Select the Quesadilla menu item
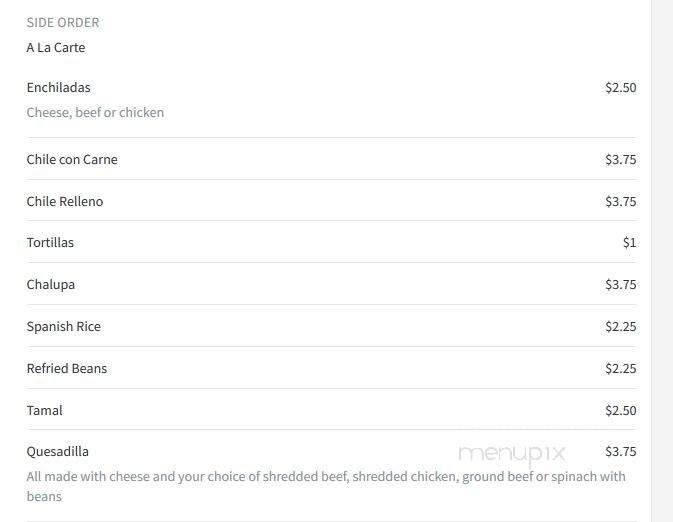673x522 pixels. 58,451
